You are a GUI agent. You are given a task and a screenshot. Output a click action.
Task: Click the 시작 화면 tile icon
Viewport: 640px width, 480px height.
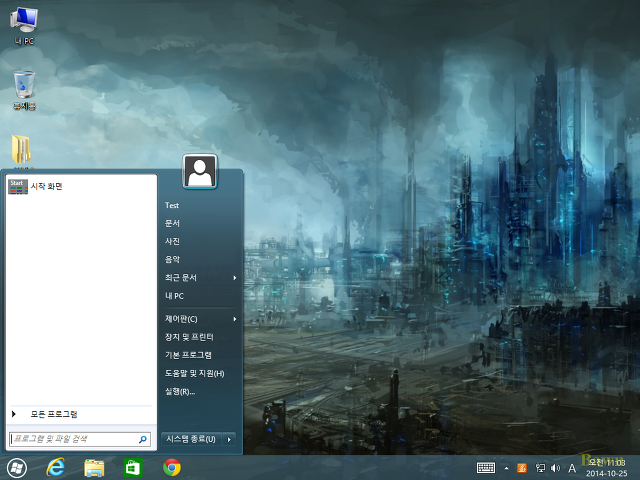click(18, 187)
